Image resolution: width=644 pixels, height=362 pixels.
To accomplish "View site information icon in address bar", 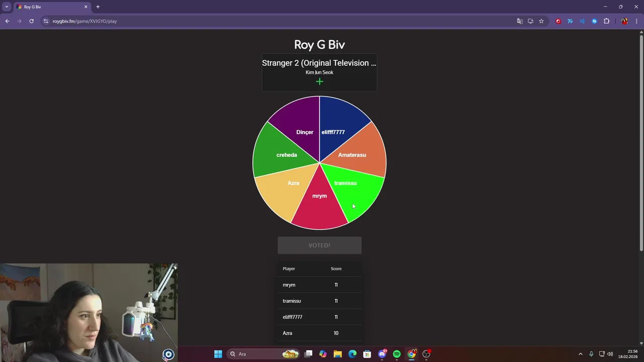I will [46, 21].
